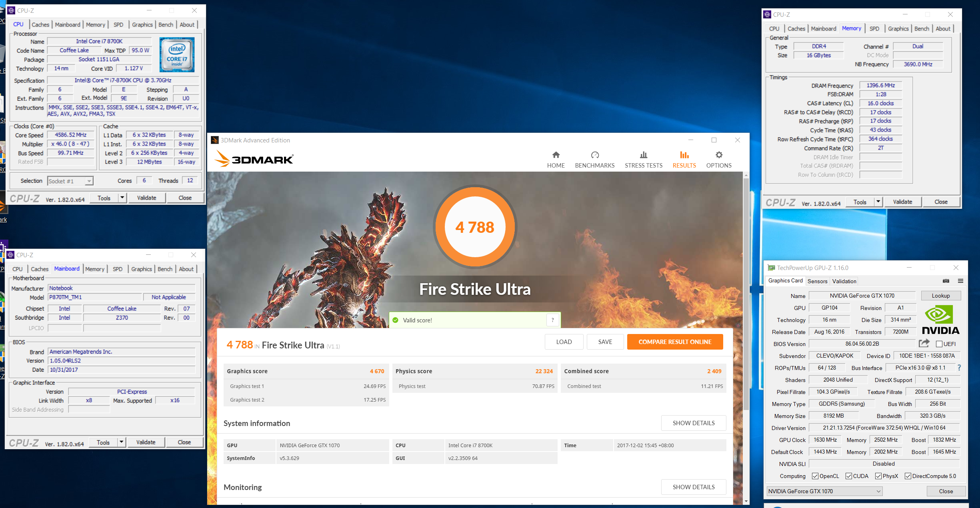Screen dimensions: 980x508
Task: Click Close button in GPU-Z
Action: click(946, 491)
